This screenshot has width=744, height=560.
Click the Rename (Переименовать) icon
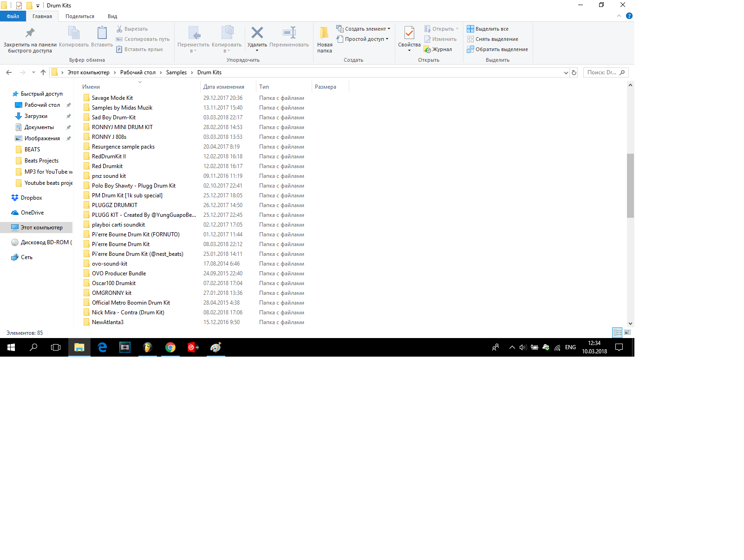tap(289, 33)
